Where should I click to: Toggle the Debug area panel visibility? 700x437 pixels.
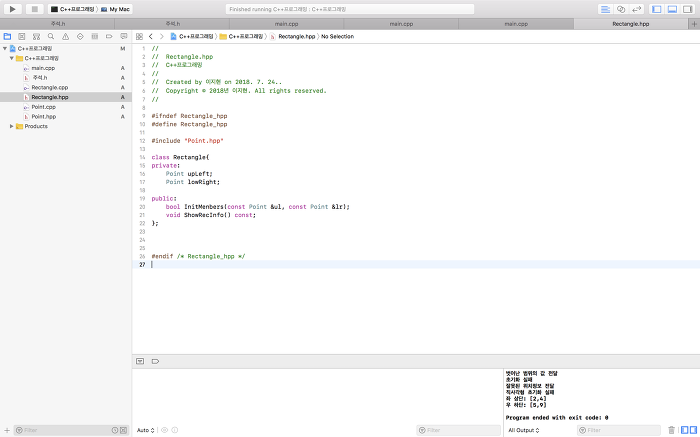[x=672, y=9]
